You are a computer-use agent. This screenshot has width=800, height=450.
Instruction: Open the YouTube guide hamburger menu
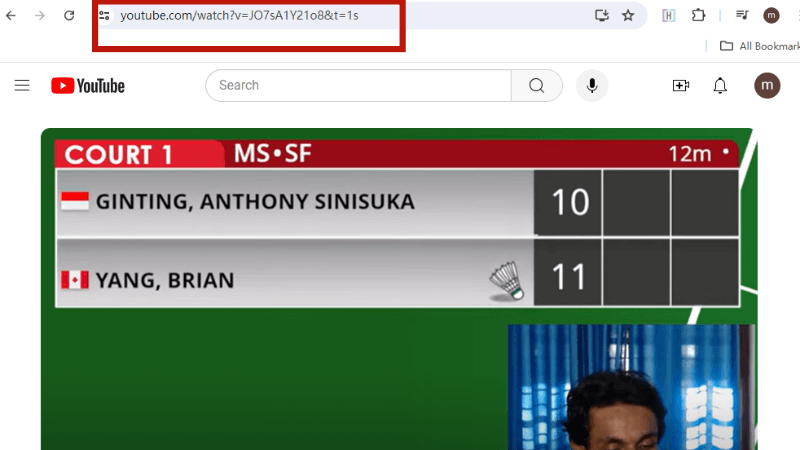22,85
